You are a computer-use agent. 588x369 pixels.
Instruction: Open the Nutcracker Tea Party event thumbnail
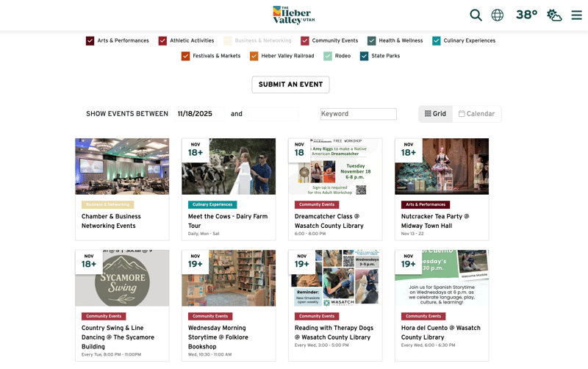(442, 166)
